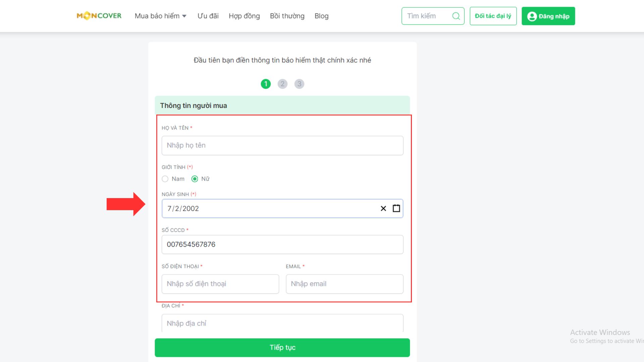Open the calendar date picker icon
The height and width of the screenshot is (362, 644).
click(x=396, y=208)
